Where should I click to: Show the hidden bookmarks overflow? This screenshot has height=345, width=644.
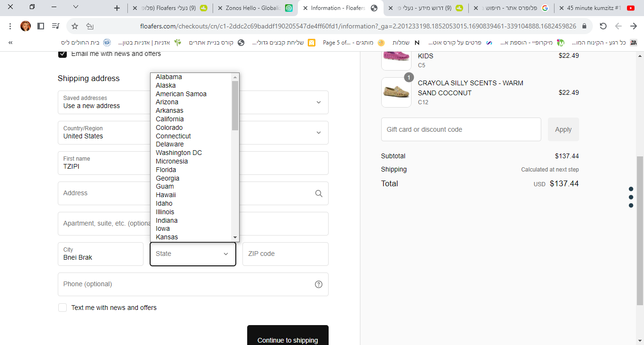point(10,43)
